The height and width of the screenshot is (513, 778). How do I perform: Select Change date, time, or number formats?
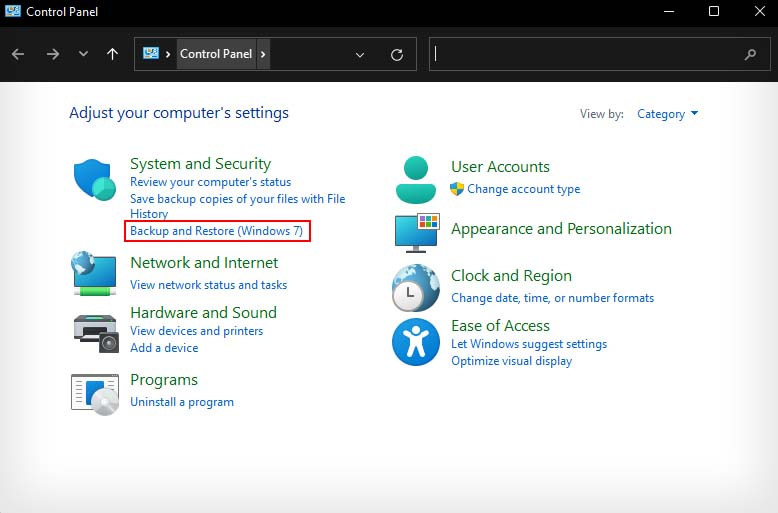click(x=552, y=298)
